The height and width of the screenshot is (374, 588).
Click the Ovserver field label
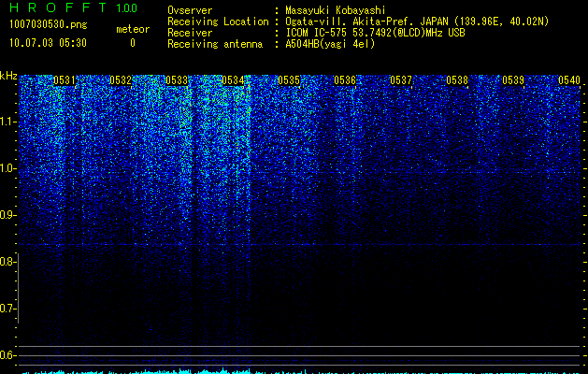pyautogui.click(x=190, y=10)
